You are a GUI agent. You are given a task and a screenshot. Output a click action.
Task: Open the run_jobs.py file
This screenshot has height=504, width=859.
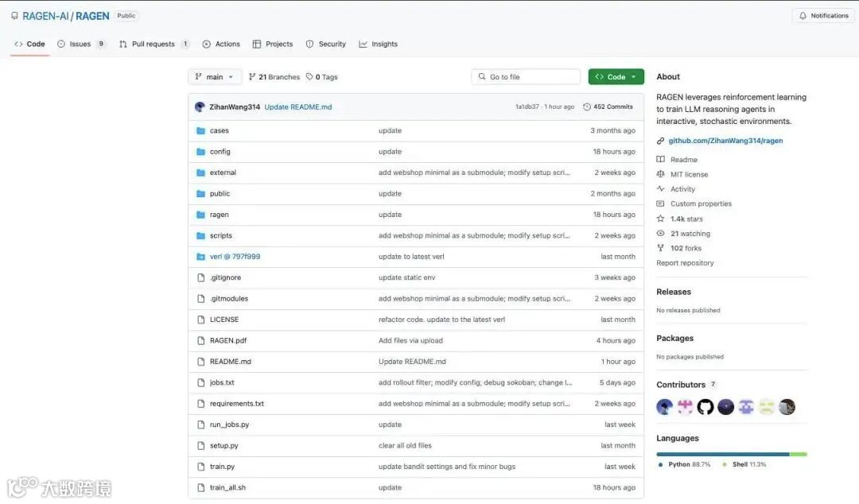tap(229, 425)
